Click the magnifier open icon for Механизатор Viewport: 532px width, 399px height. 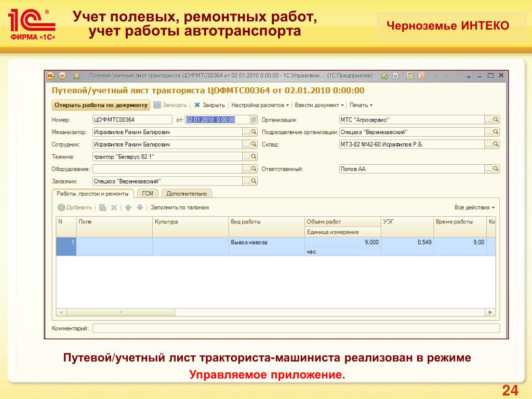[x=254, y=132]
